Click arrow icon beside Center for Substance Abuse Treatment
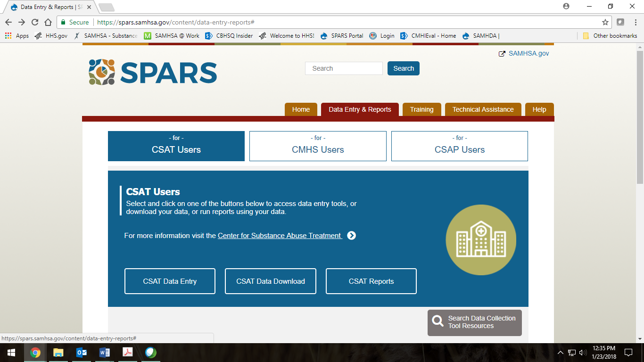The width and height of the screenshot is (644, 362). click(x=351, y=236)
